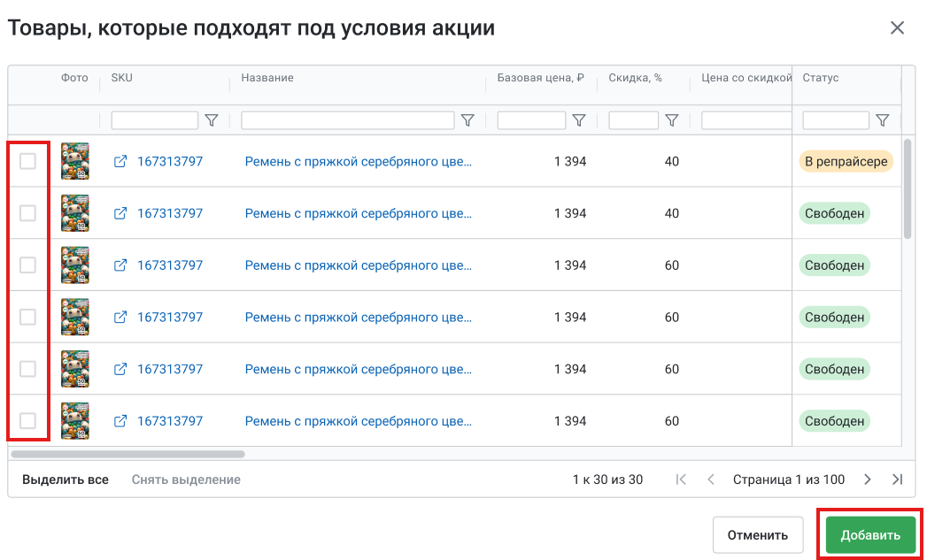
Task: Click the Отменить button
Action: (758, 535)
